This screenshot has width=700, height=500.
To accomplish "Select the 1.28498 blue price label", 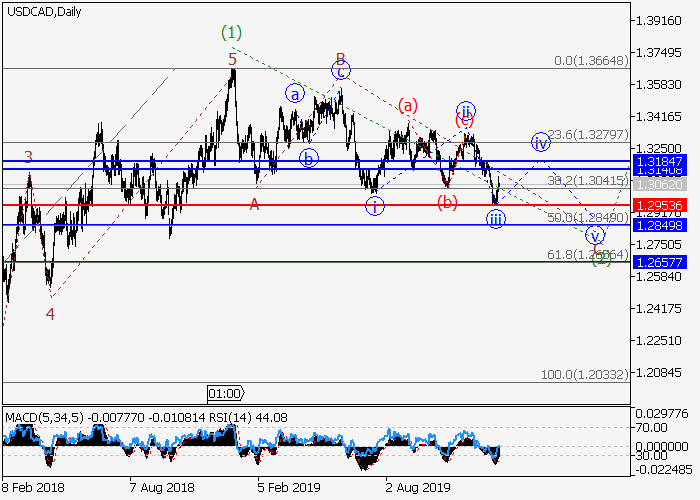I will click(x=659, y=225).
